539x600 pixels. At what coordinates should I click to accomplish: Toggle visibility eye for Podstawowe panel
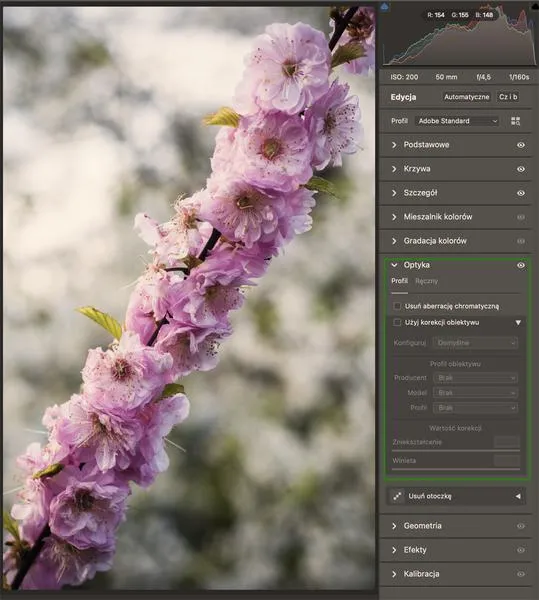click(x=521, y=145)
